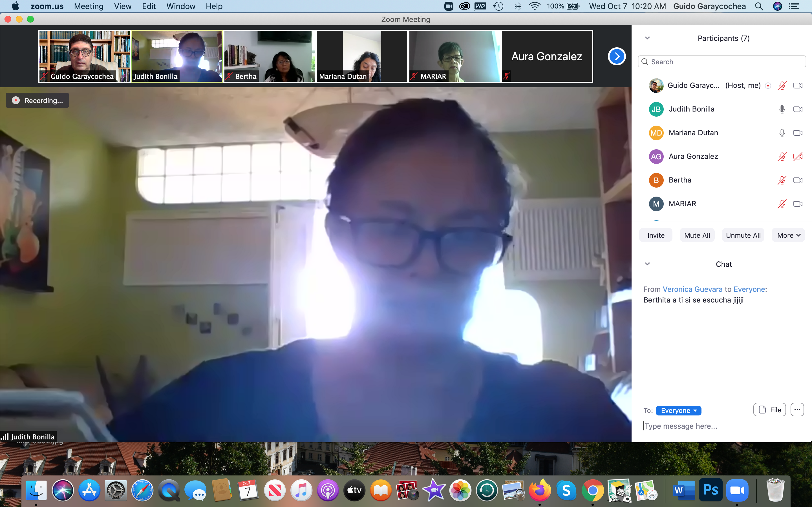Click the Invite button
This screenshot has width=812, height=507.
656,235
